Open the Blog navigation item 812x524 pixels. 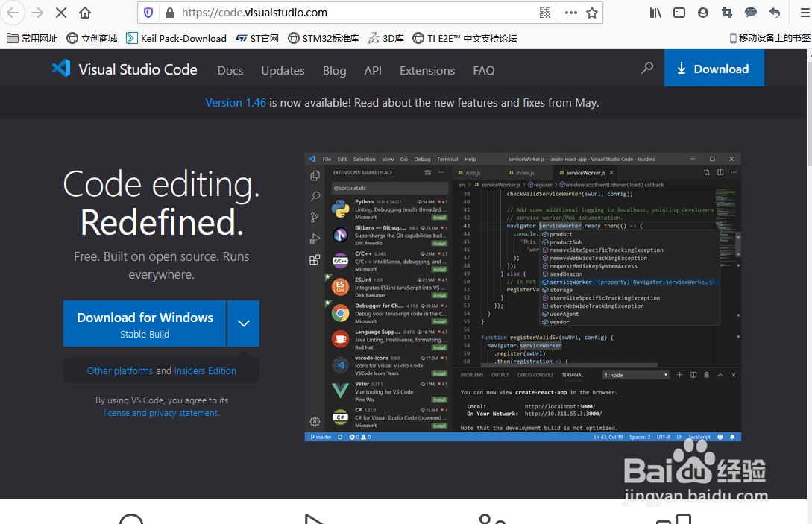pyautogui.click(x=335, y=70)
